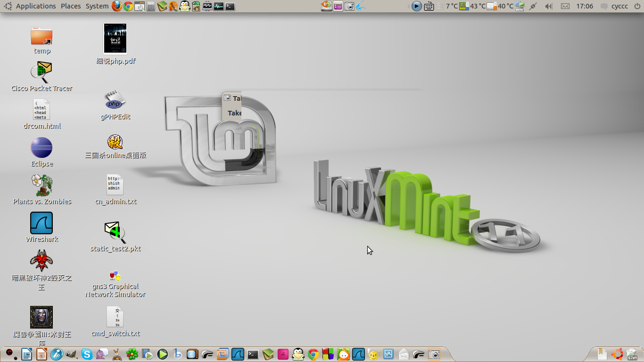Open the Places menu
The image size is (644, 362).
pos(71,6)
